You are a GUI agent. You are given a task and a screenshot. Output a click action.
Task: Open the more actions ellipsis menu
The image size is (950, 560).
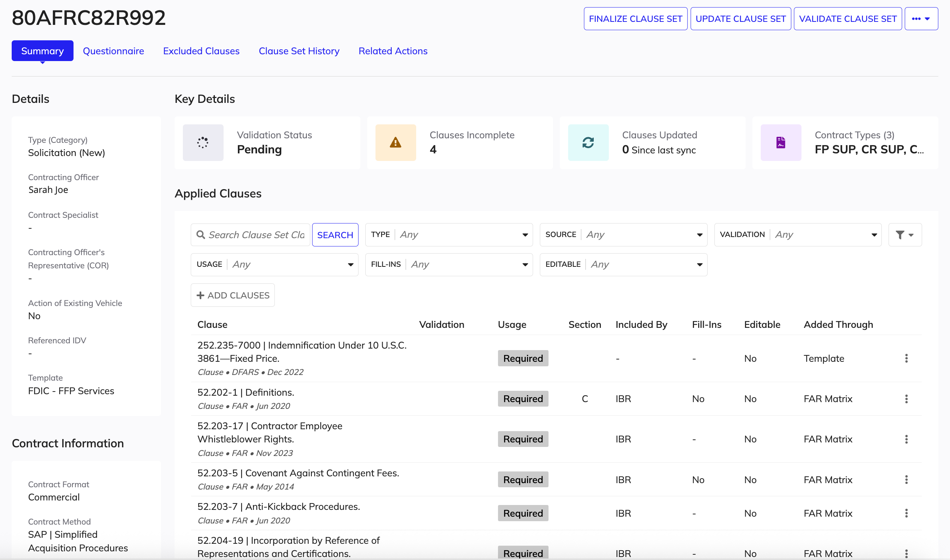point(921,18)
